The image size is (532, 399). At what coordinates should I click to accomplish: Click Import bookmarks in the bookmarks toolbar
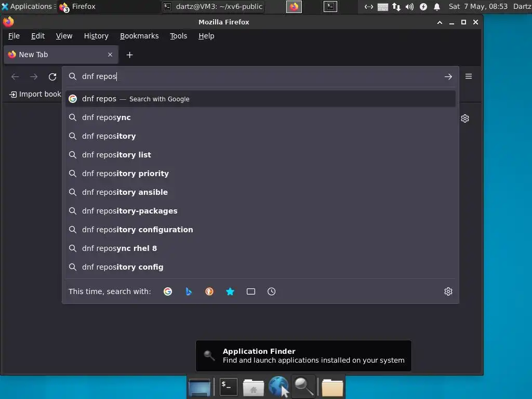coord(35,95)
